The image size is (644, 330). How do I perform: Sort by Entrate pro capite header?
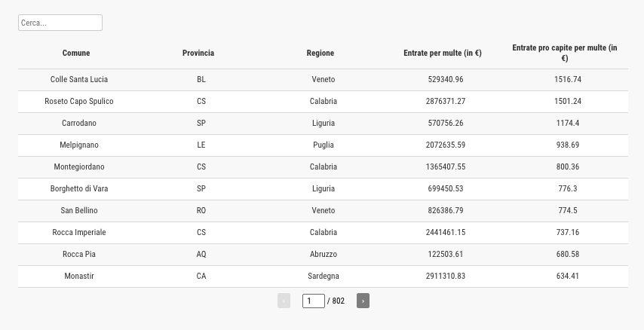(x=564, y=53)
